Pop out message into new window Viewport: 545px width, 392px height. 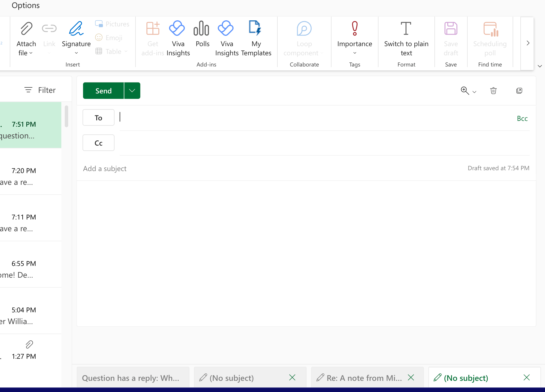click(519, 91)
